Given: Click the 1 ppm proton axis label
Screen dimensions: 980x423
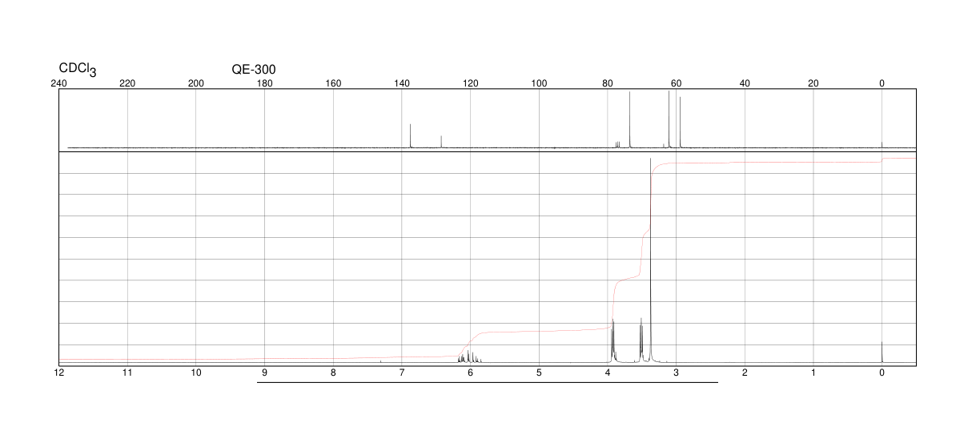Looking at the screenshot, I should 813,373.
